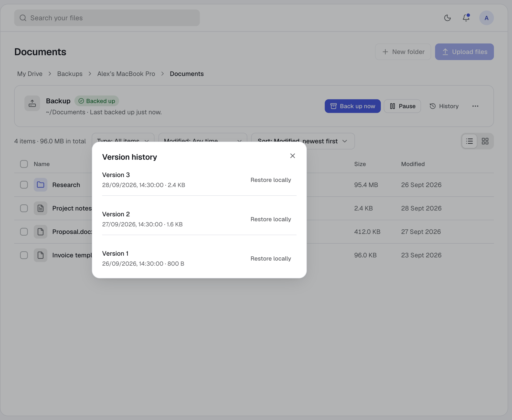The image size is (512, 420).
Task: Start Back up now
Action: pyautogui.click(x=352, y=106)
